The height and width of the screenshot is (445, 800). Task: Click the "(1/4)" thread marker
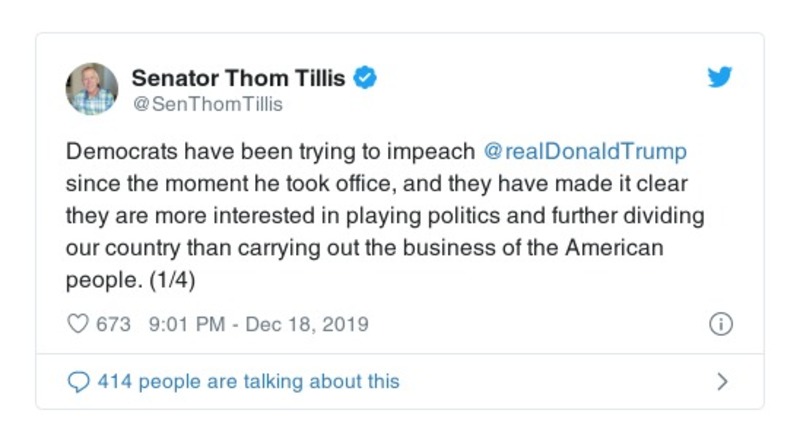(172, 280)
